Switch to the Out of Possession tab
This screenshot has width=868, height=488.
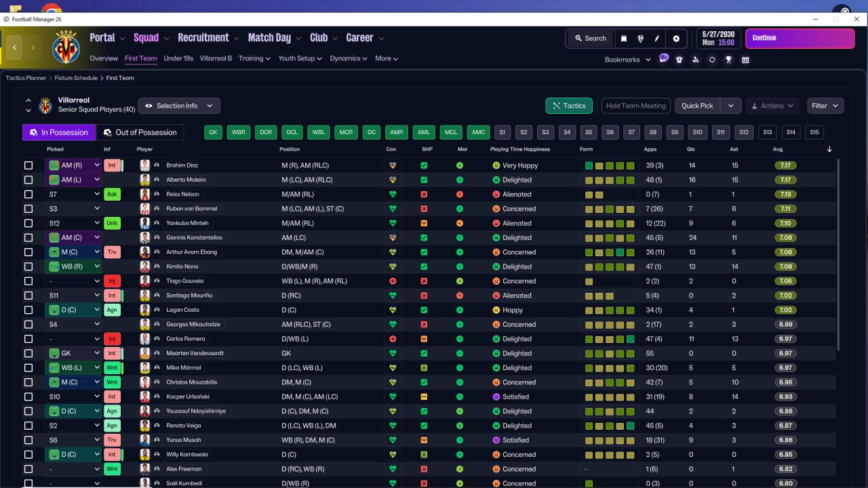coord(140,132)
